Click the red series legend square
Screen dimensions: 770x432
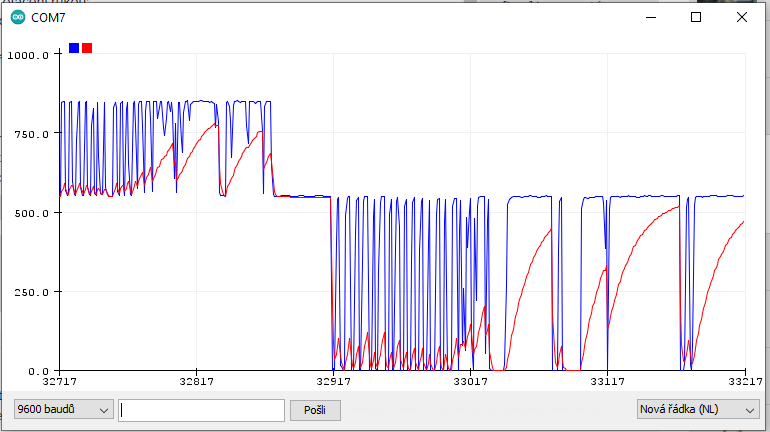click(x=87, y=48)
